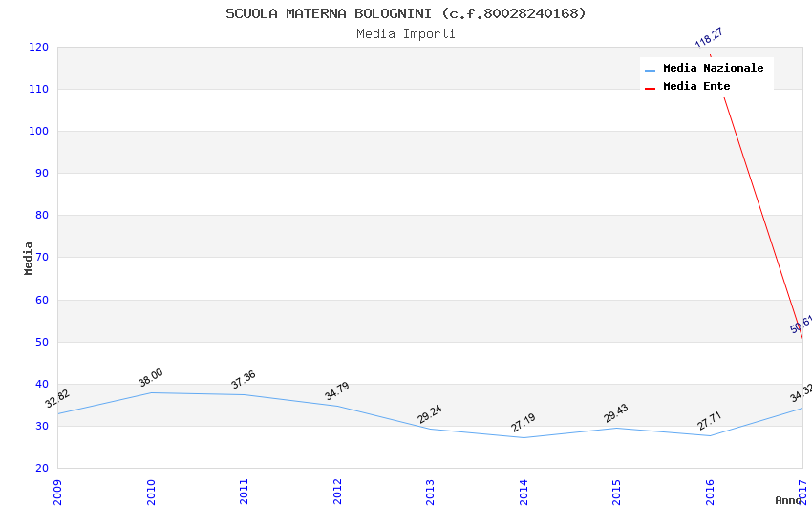This screenshot has height=525, width=812.
Task: Click the 37.36 data label
Action: [244, 380]
